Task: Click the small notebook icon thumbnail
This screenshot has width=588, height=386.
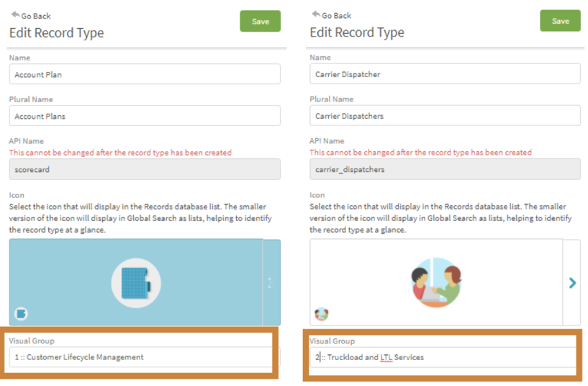Action: point(21,313)
